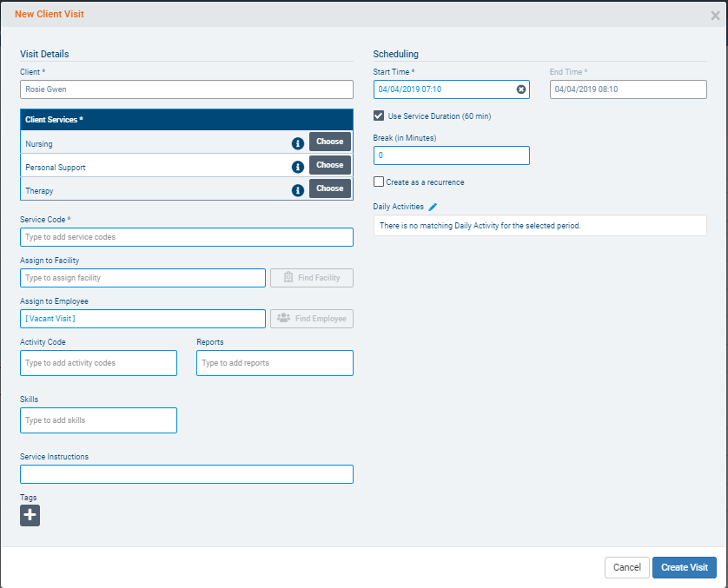This screenshot has width=728, height=588.
Task: Choose the Therapy service
Action: (329, 188)
